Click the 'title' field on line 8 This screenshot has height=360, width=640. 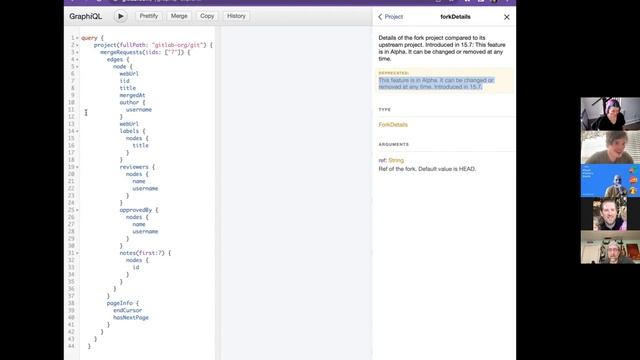[128, 88]
